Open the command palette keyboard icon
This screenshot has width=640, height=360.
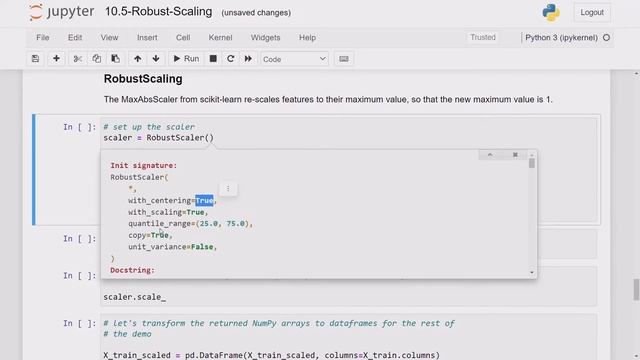tap(344, 59)
